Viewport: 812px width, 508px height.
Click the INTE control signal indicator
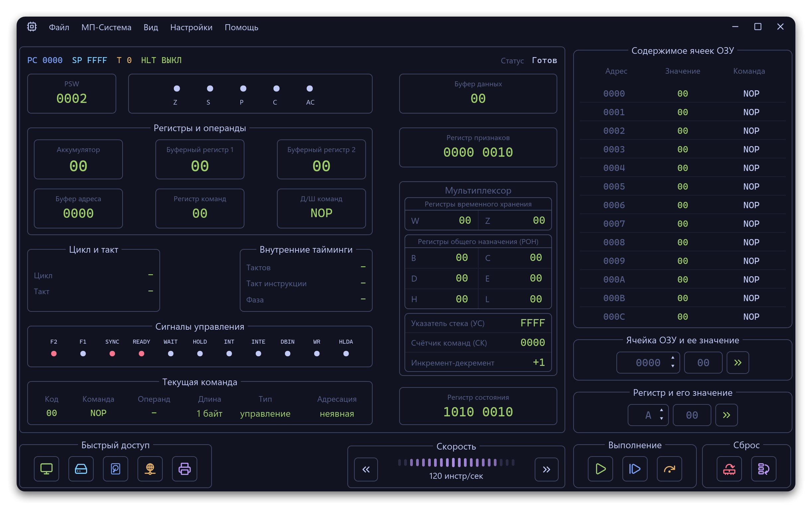(x=258, y=354)
